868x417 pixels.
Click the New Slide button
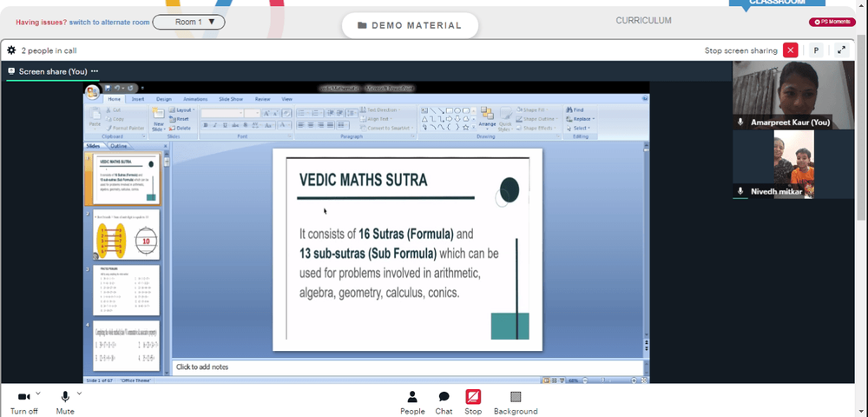158,119
